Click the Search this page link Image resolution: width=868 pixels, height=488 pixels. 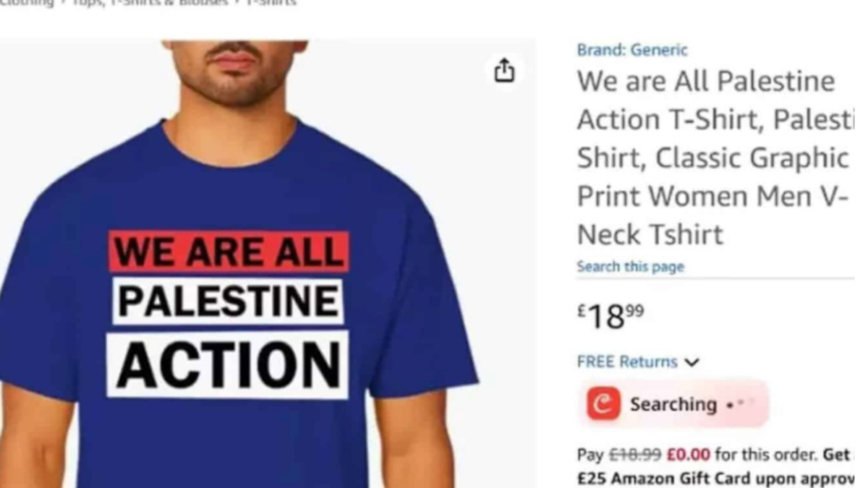(x=630, y=267)
